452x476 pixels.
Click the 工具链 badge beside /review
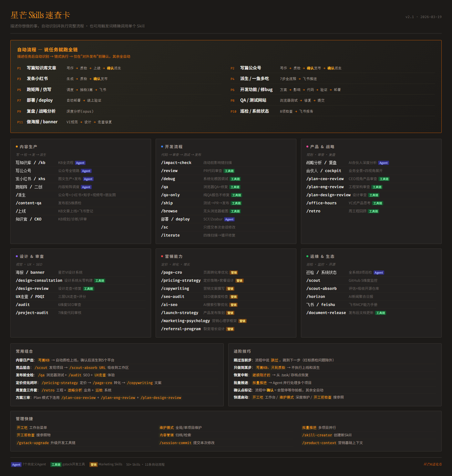coord(229,171)
